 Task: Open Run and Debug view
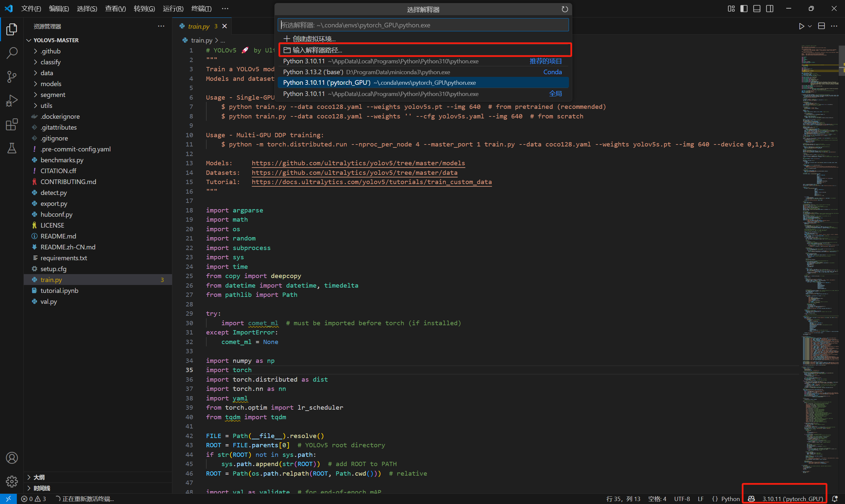12,101
